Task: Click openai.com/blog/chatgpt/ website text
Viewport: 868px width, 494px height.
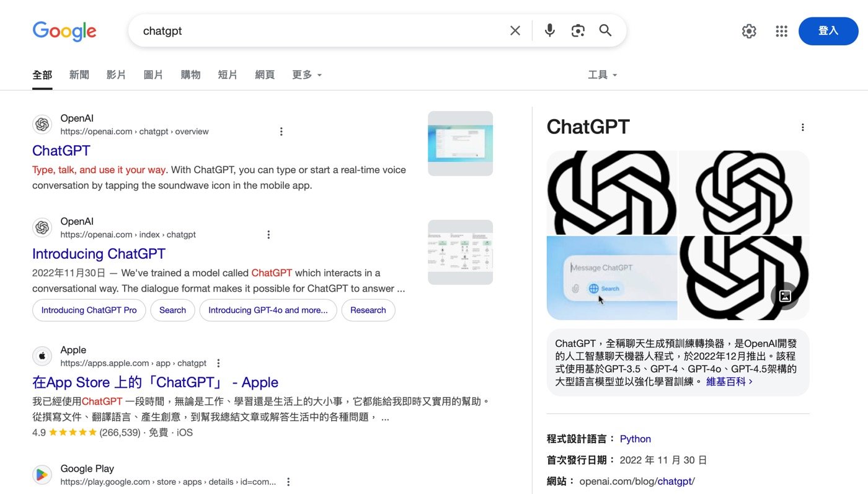Action: click(x=637, y=481)
